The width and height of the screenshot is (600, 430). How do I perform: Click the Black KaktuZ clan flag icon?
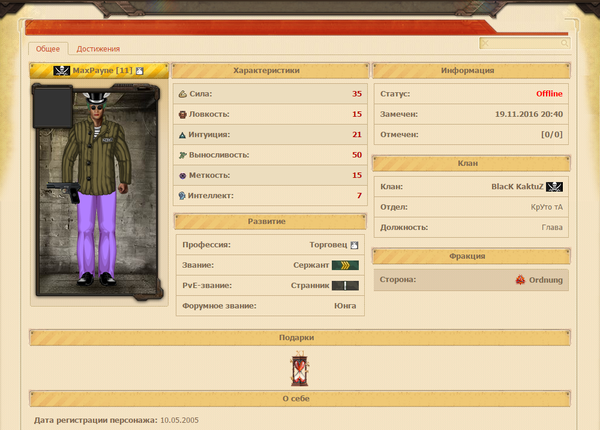(555, 187)
